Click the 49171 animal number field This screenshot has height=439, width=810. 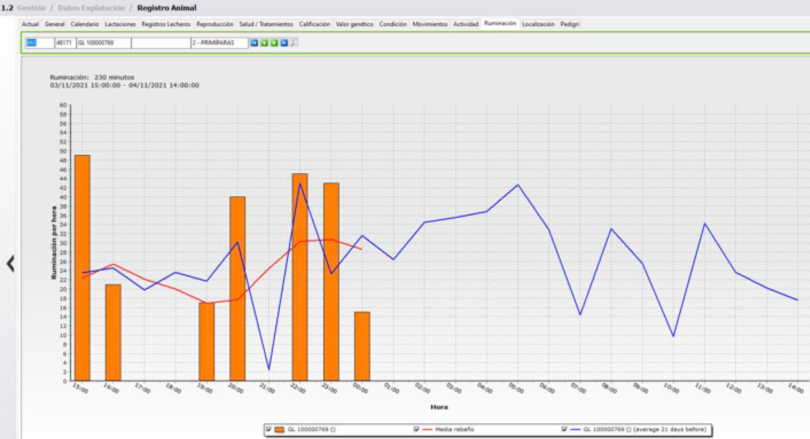(x=64, y=43)
